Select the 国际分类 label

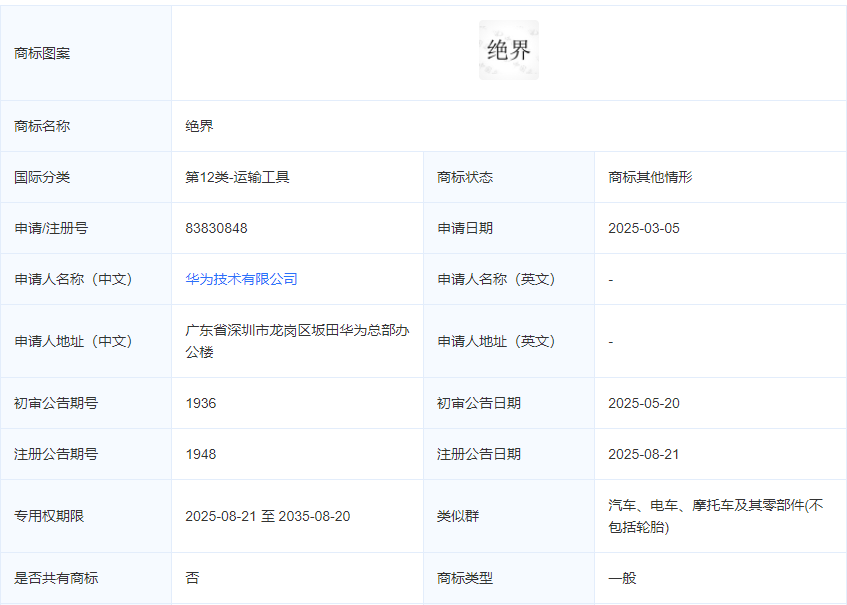pos(42,177)
